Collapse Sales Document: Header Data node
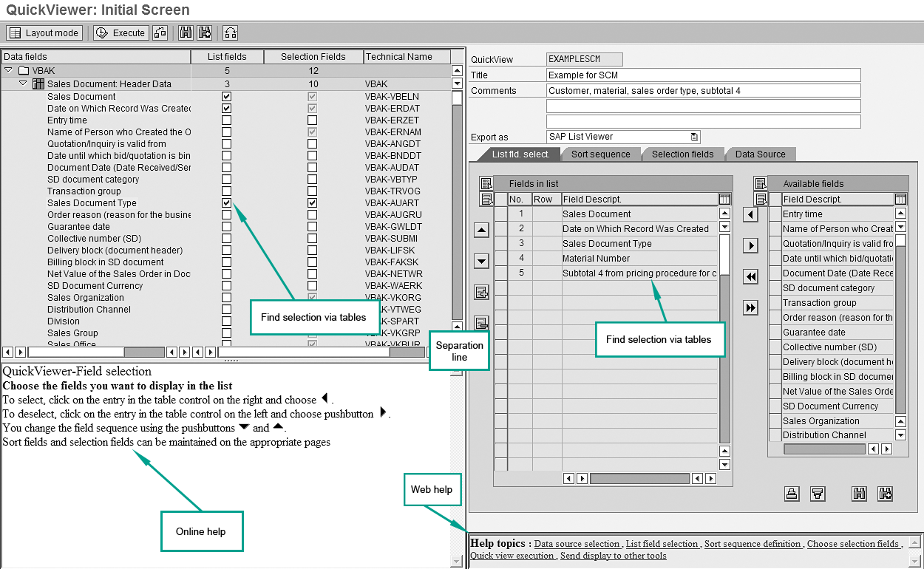Screen dimensions: 924x569 click(23, 84)
